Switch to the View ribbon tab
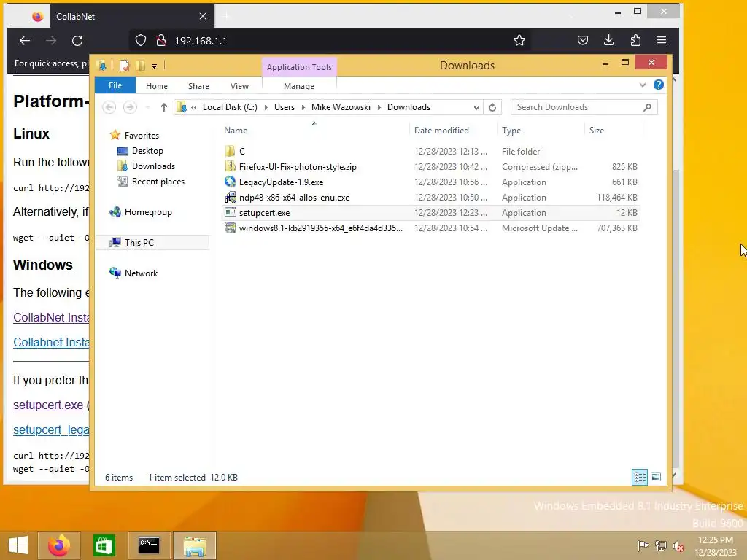 point(239,86)
